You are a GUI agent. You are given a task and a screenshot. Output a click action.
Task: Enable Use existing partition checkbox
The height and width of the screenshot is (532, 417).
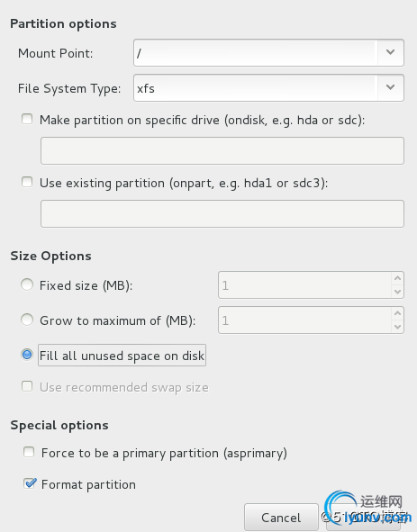tap(27, 182)
